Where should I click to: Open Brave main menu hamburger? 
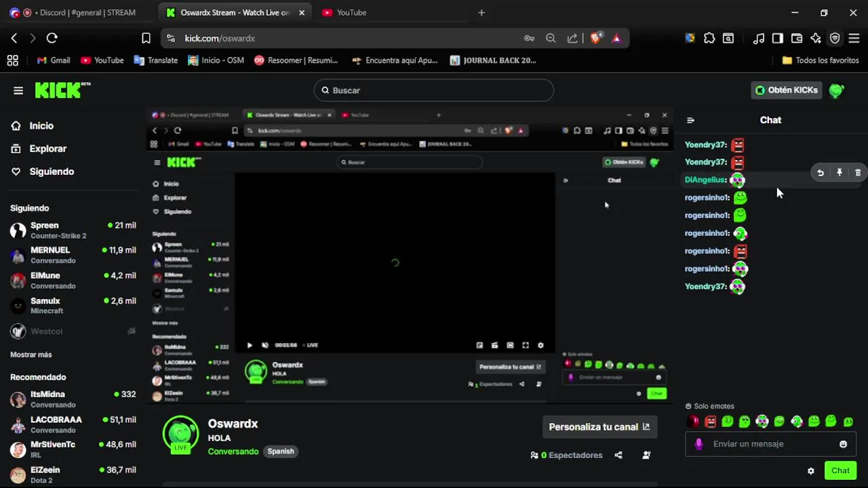854,39
